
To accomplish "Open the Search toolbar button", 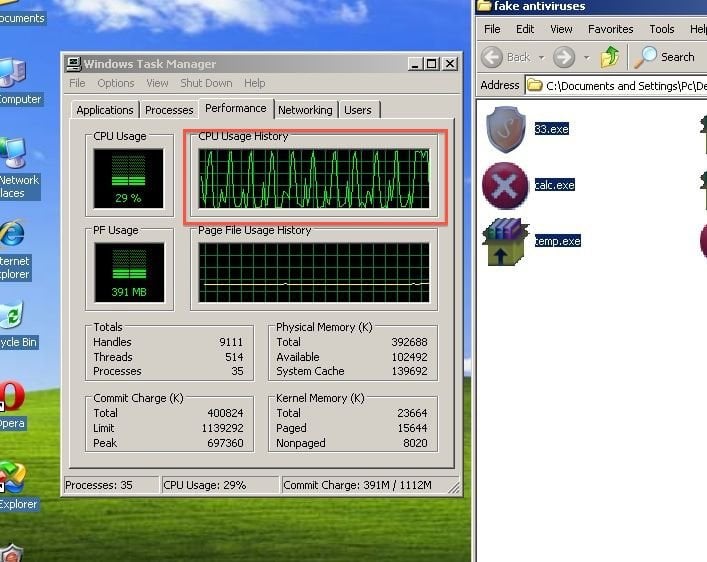I will click(665, 57).
